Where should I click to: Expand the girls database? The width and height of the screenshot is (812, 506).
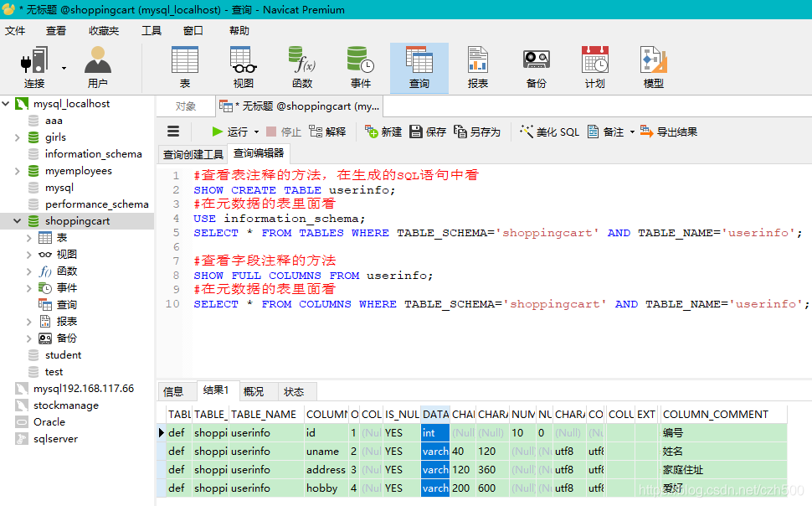point(18,137)
